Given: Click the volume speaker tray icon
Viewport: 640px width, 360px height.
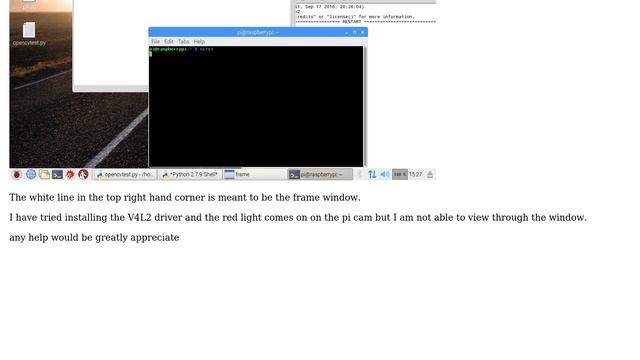Looking at the screenshot, I should pos(384,174).
